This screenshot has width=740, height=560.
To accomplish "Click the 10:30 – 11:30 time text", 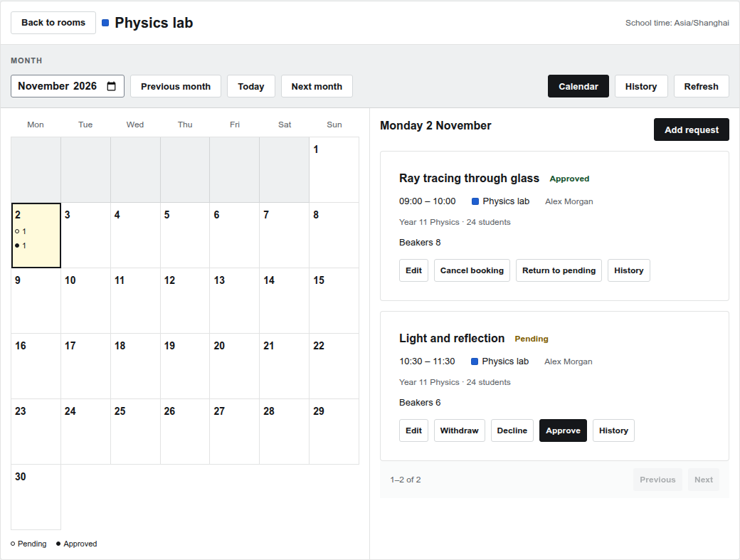I will tap(427, 361).
